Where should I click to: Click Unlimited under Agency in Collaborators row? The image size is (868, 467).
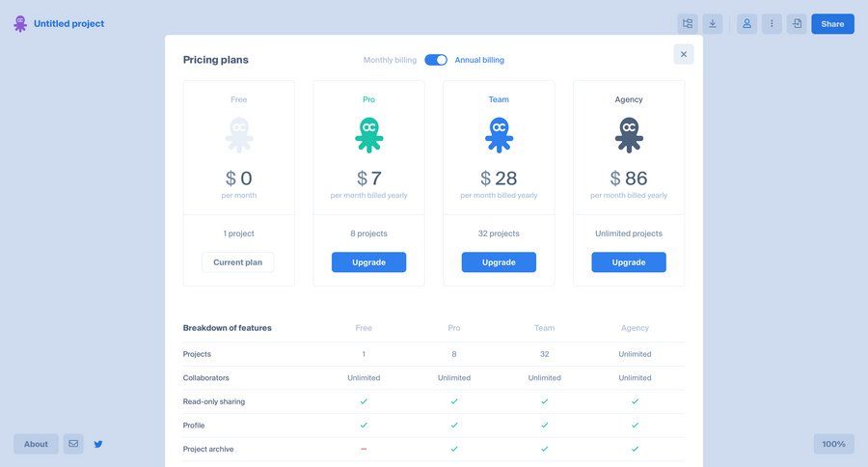[x=635, y=378]
